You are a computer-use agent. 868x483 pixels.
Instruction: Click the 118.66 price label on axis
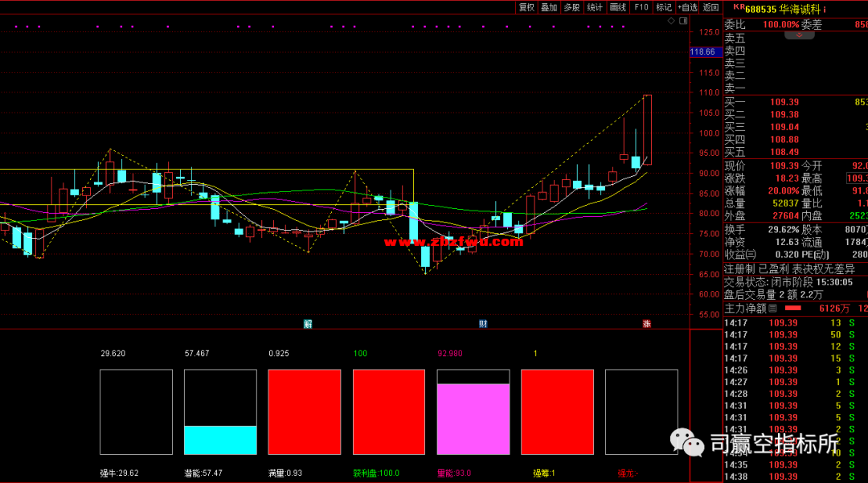[702, 52]
